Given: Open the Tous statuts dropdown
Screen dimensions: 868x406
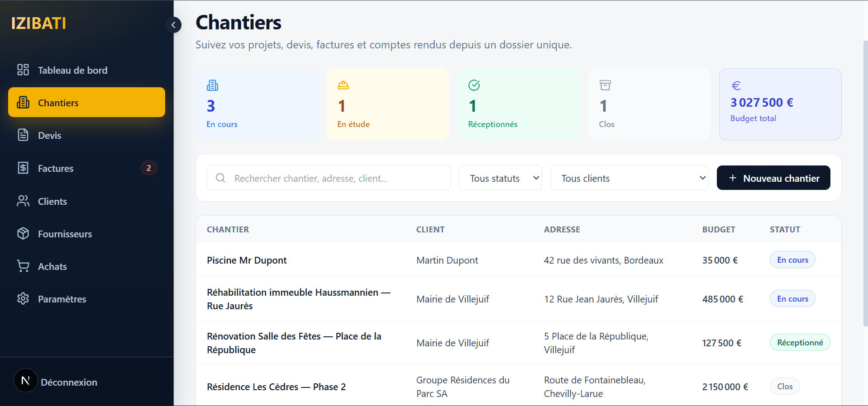Looking at the screenshot, I should [500, 178].
